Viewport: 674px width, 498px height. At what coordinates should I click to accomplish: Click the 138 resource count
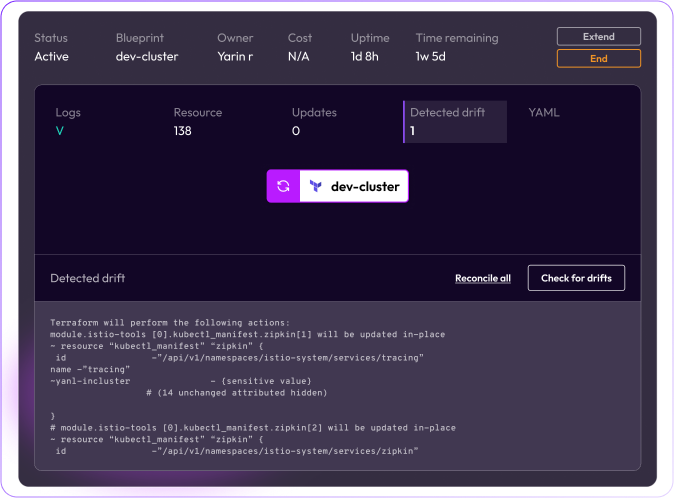[x=182, y=131]
